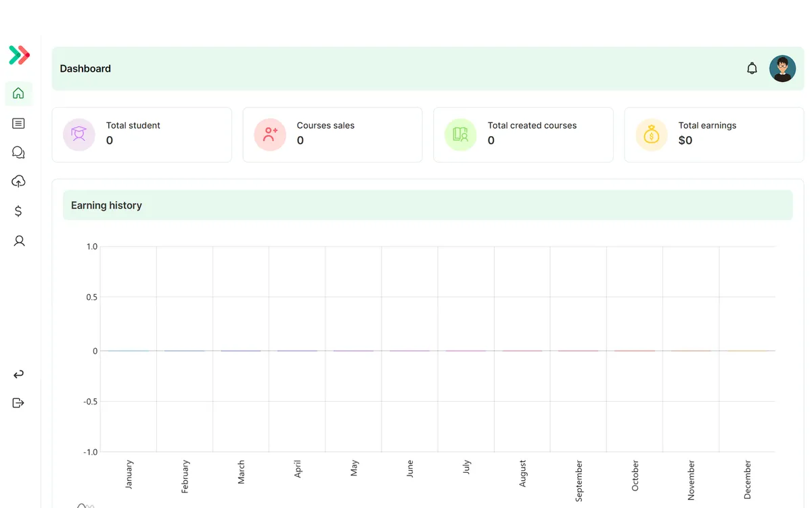
Task: Click the March axis label
Action: coord(241,472)
